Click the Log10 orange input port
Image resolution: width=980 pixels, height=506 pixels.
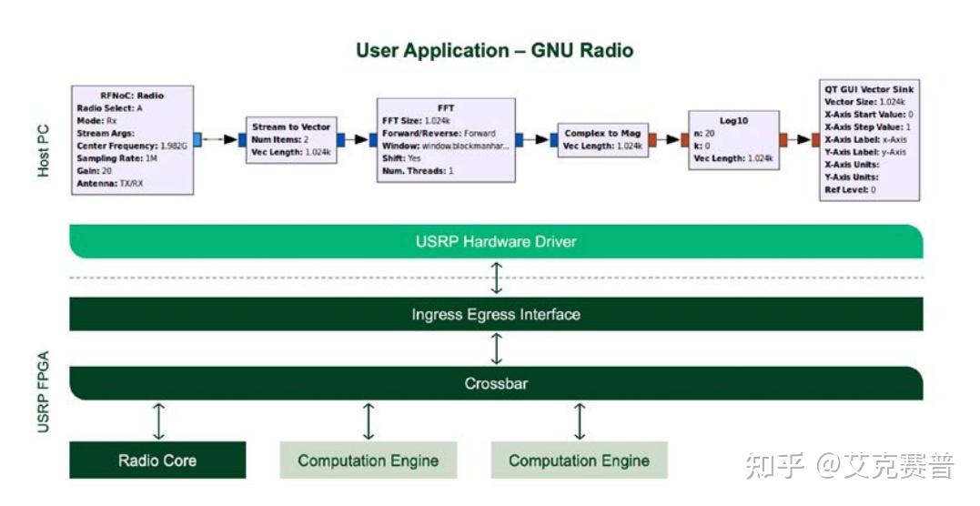685,139
